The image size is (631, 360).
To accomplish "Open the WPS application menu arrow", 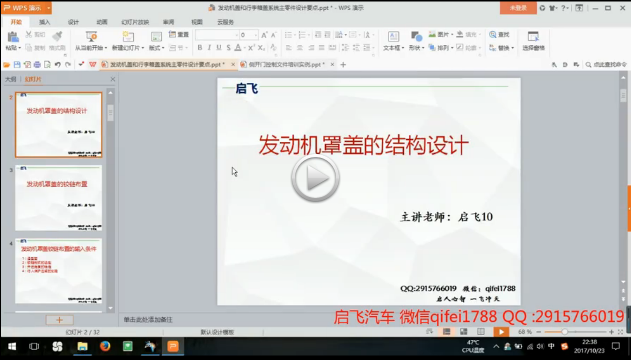I will (49, 8).
